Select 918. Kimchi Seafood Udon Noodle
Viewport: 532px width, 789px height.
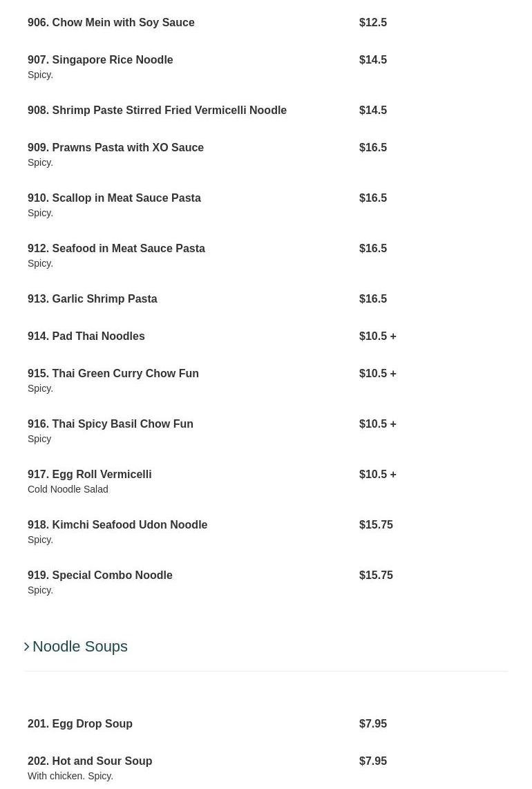[117, 525]
